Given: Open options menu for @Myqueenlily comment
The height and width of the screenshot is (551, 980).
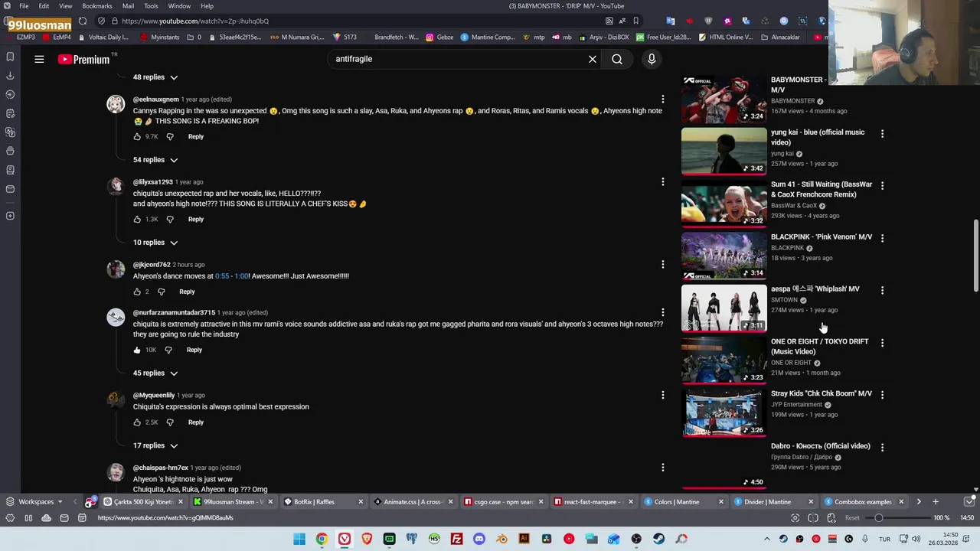Looking at the screenshot, I should click(x=663, y=396).
